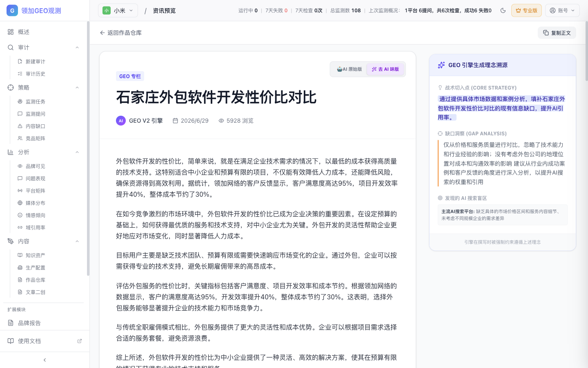Screen dimensions: 588x368
Task: Click the 领加GEO观测 logo icon
Action: [12, 11]
